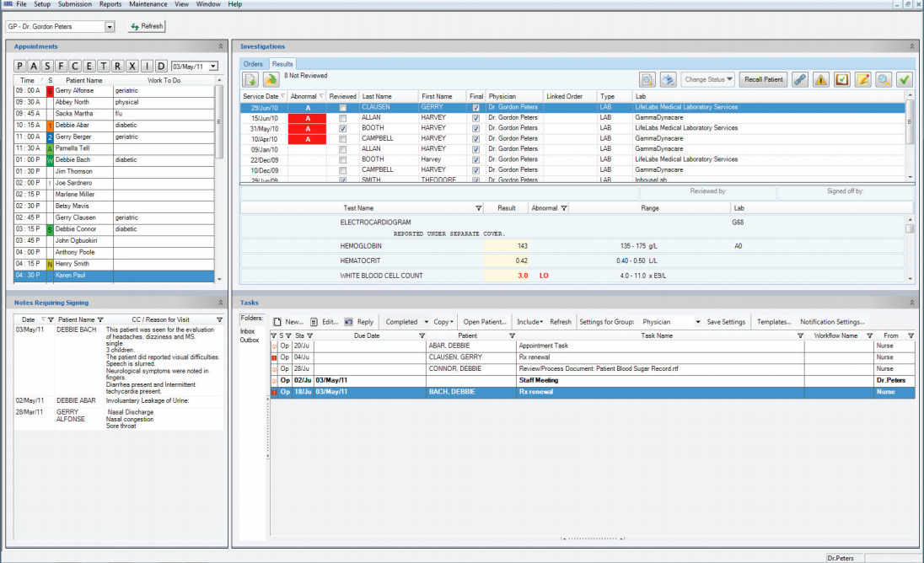Image resolution: width=924 pixels, height=563 pixels.
Task: Click the C appointment filter button
Action: [75, 66]
